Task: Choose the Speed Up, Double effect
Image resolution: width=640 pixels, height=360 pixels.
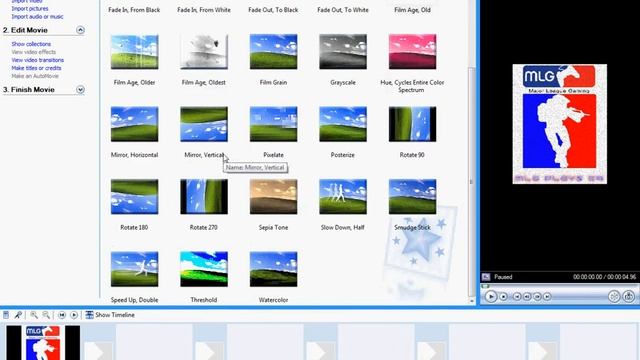Action: (134, 269)
